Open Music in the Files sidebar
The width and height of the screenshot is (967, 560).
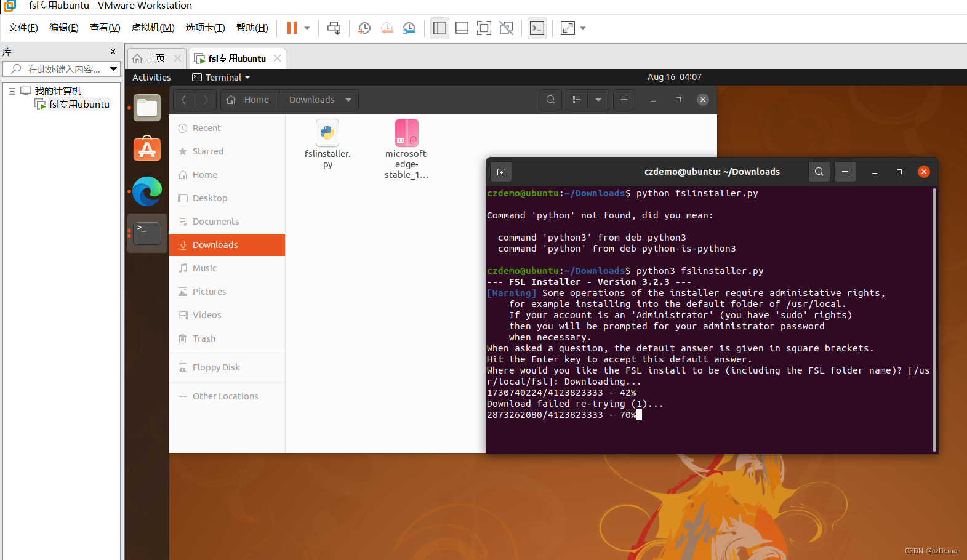227,268
